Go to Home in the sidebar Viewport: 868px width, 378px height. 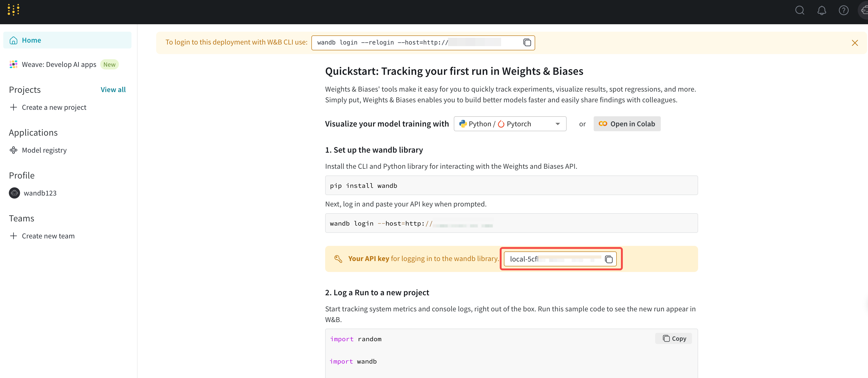click(67, 40)
